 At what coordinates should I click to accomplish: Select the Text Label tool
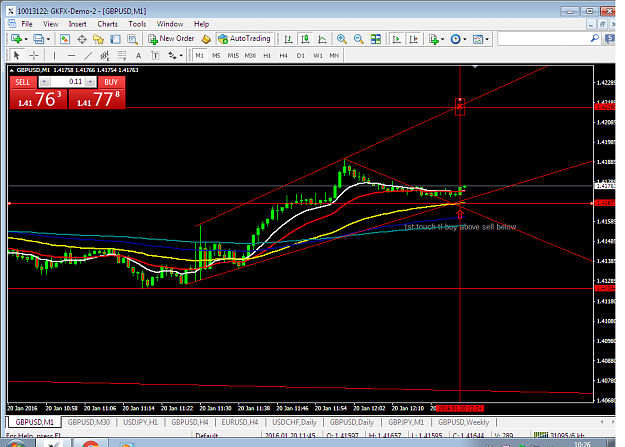(x=155, y=55)
